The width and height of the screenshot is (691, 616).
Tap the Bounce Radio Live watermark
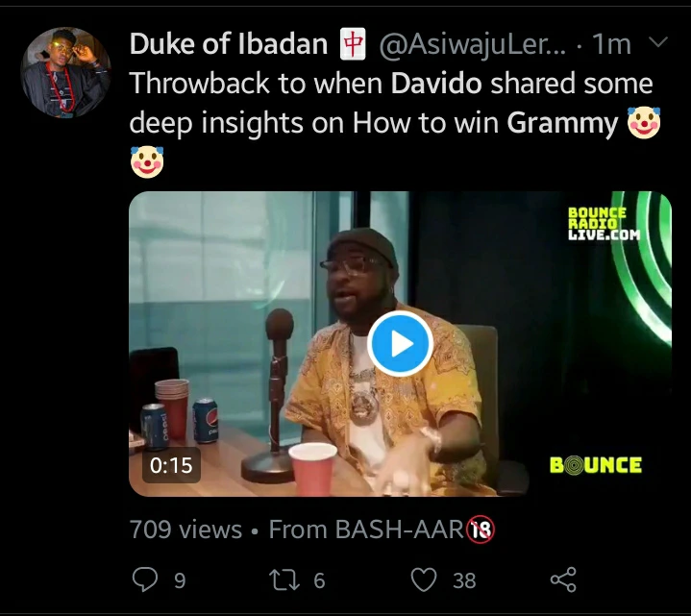click(x=604, y=223)
